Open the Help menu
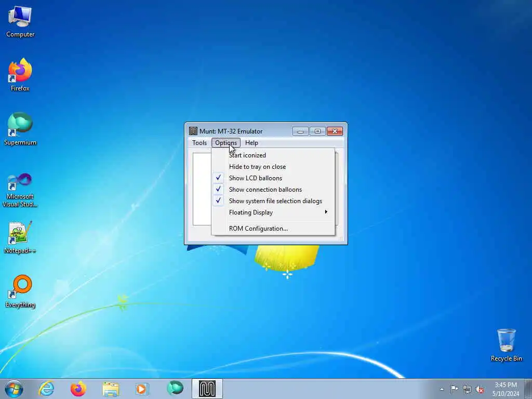This screenshot has width=532, height=399. click(x=252, y=143)
